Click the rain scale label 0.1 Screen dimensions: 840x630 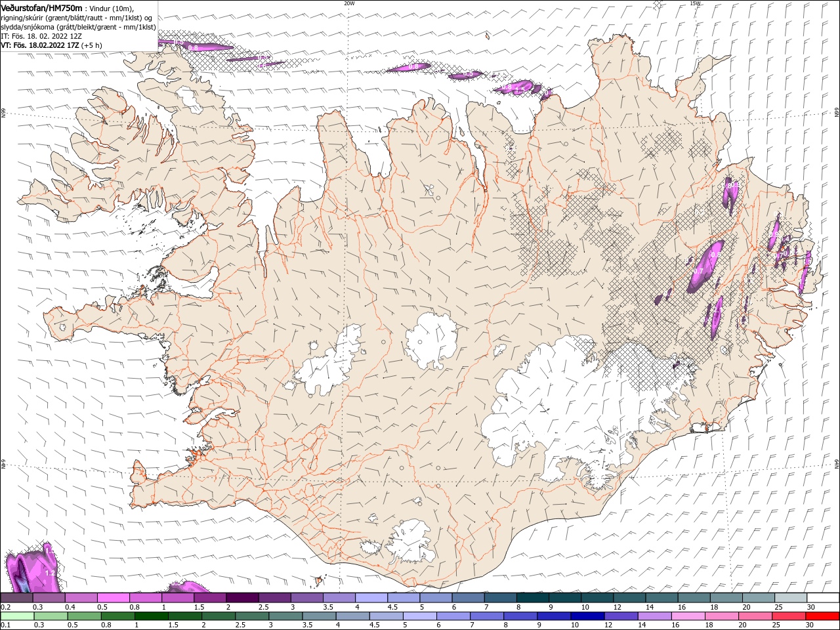coord(5,625)
